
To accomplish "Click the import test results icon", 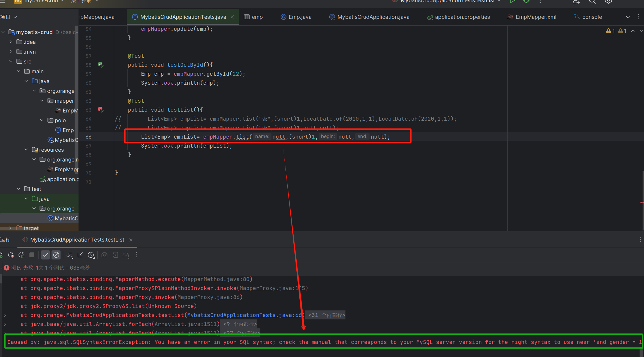I will [x=115, y=255].
